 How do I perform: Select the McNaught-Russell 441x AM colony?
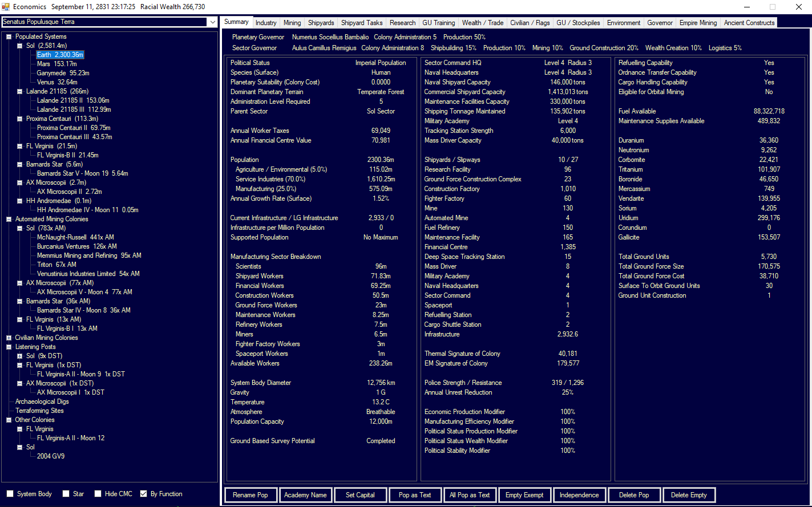(75, 237)
